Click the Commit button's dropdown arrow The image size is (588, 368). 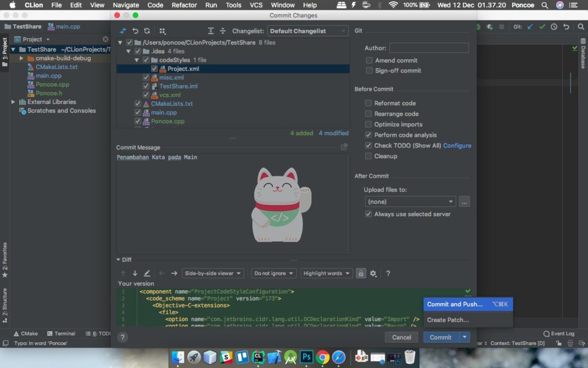click(x=465, y=337)
